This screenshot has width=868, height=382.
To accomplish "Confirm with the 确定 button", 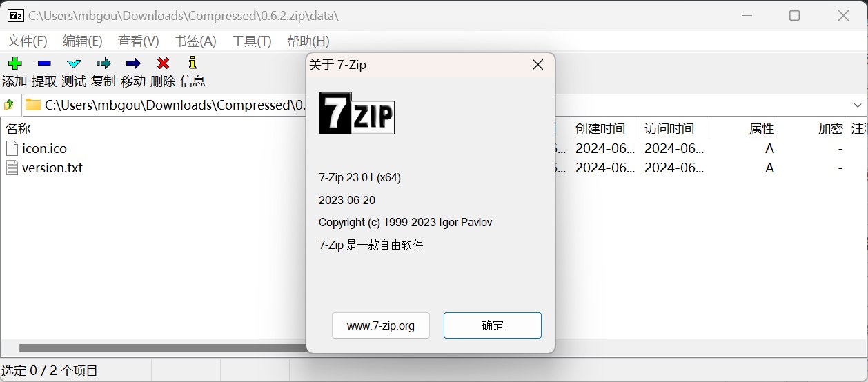I will (x=493, y=325).
